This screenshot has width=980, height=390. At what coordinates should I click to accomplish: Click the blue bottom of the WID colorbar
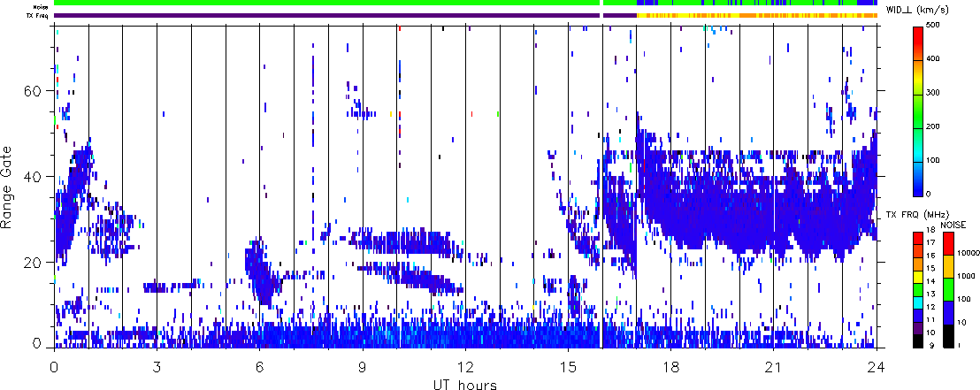pos(917,178)
